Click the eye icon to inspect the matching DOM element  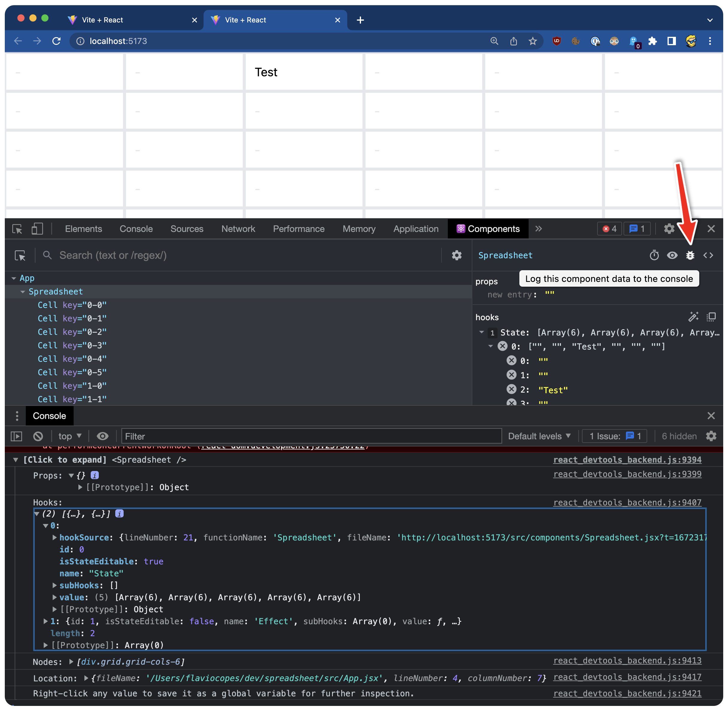pos(672,256)
